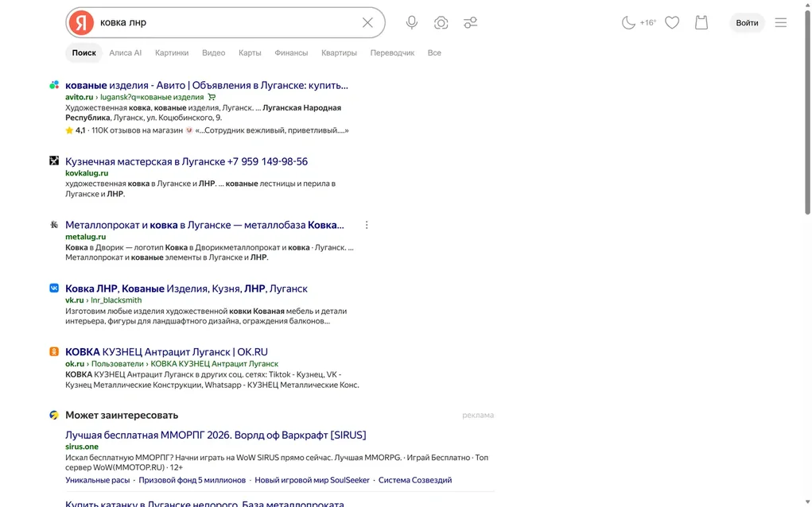Click Может заинтересовать section icon
This screenshot has width=812, height=507.
point(54,415)
